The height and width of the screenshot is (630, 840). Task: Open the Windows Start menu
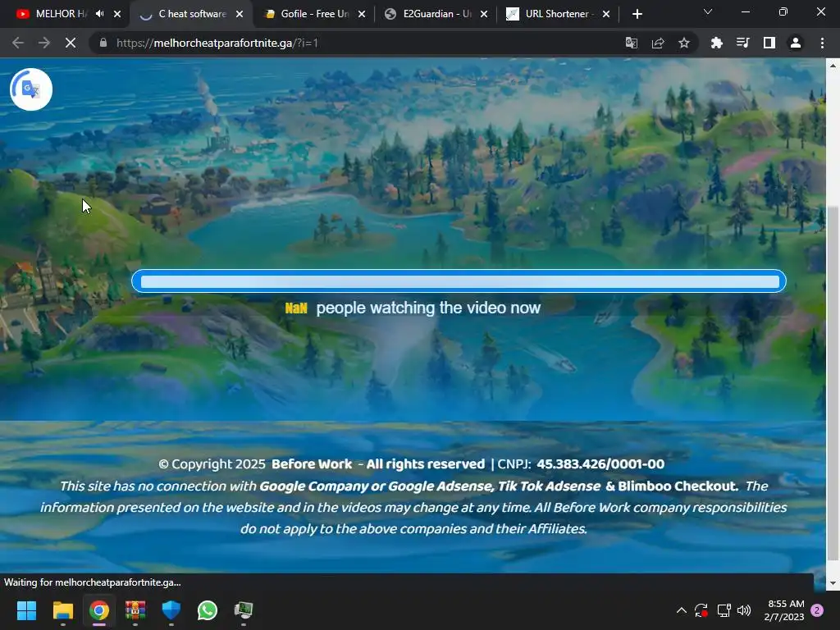[x=26, y=609]
